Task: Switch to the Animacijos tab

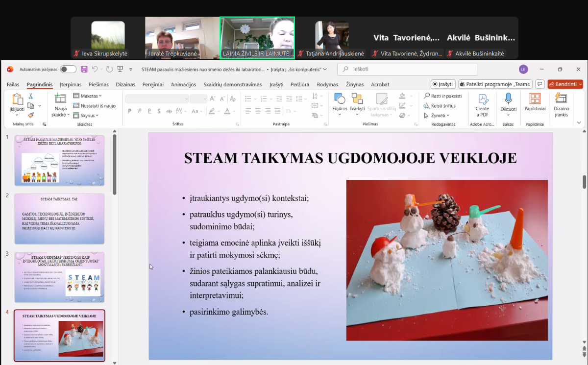Action: [x=183, y=84]
